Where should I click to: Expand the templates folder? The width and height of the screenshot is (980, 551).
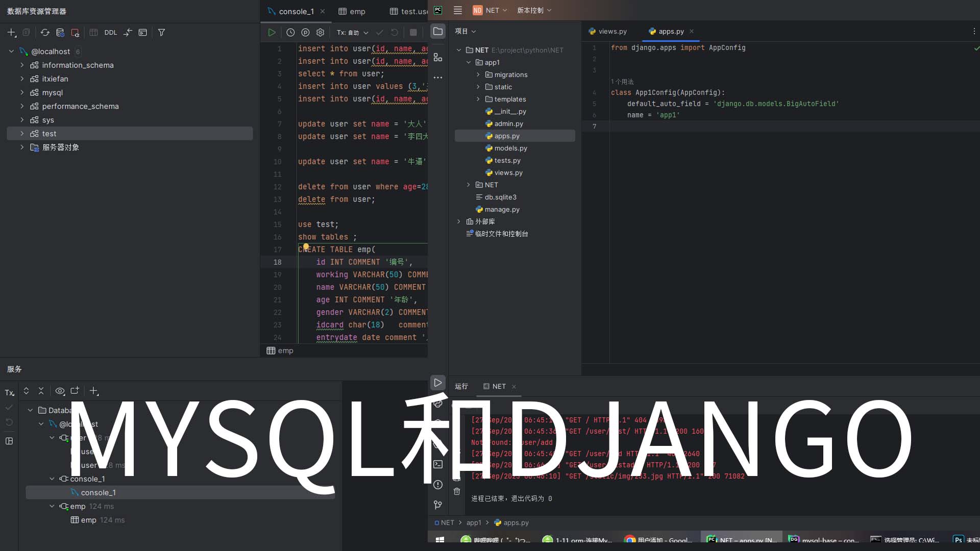coord(478,99)
